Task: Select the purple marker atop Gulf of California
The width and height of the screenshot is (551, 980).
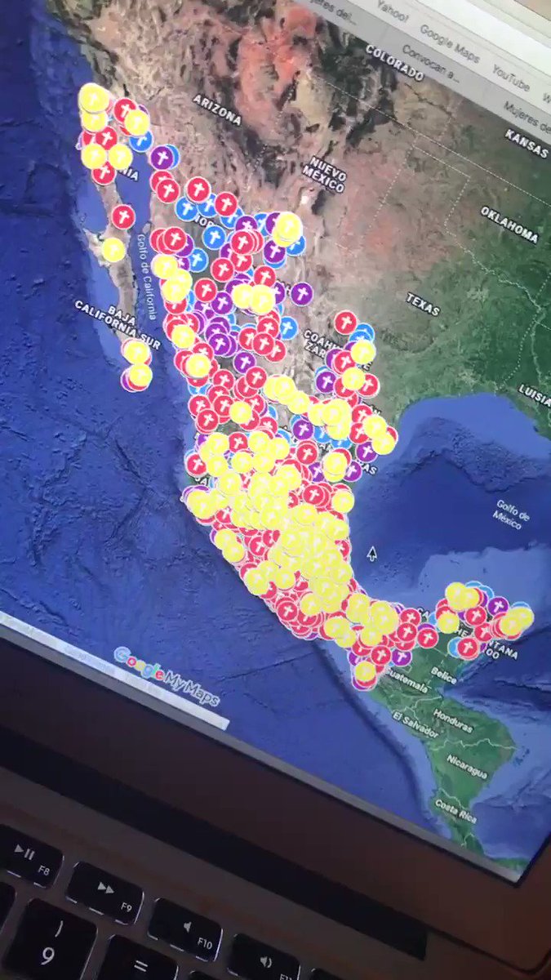Action: [162, 158]
